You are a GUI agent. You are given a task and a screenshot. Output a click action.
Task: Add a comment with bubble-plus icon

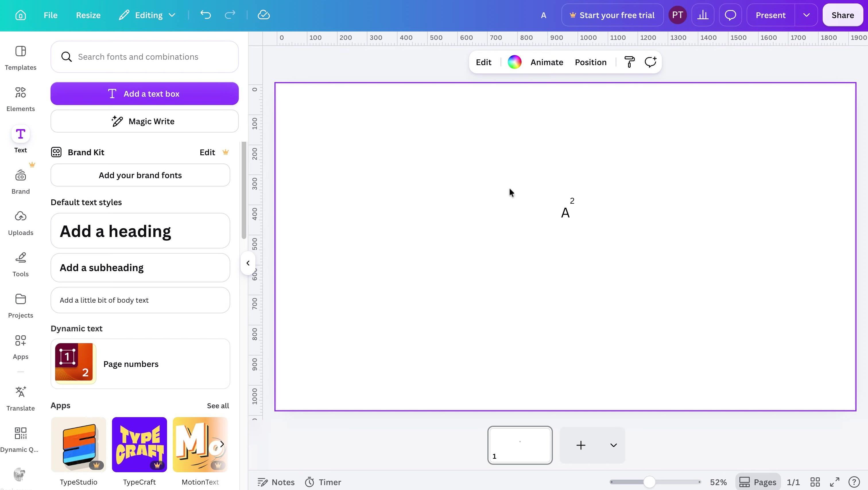pyautogui.click(x=650, y=62)
